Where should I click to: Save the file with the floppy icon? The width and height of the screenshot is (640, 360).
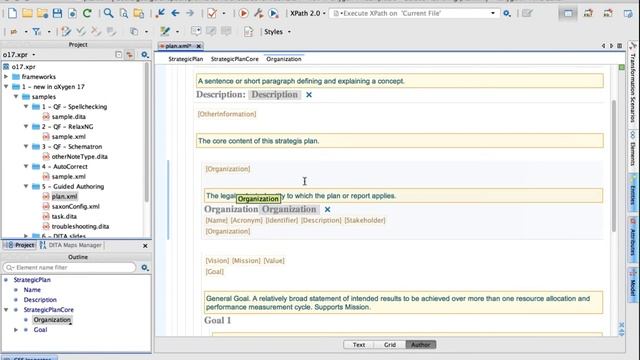coord(58,13)
